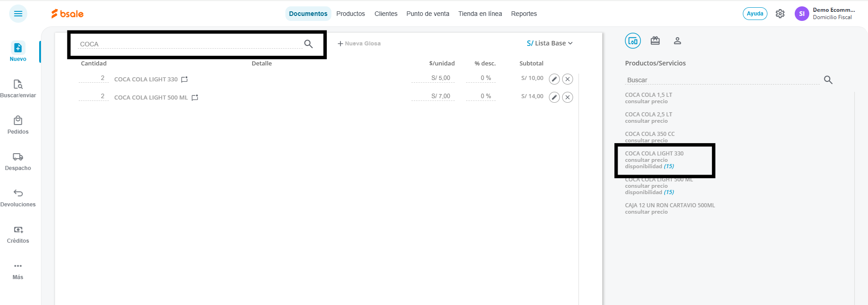Add a Nueva Glosa line
The image size is (868, 305).
point(359,44)
